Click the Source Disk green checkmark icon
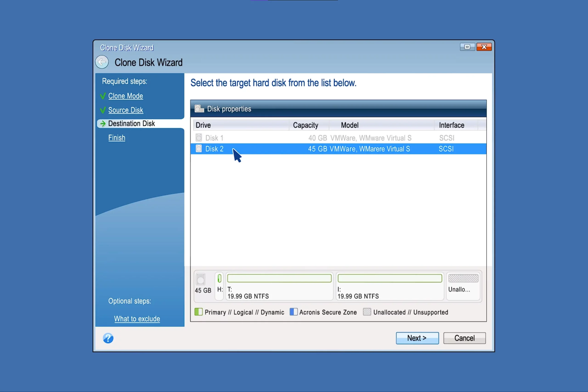588x392 pixels. 103,110
